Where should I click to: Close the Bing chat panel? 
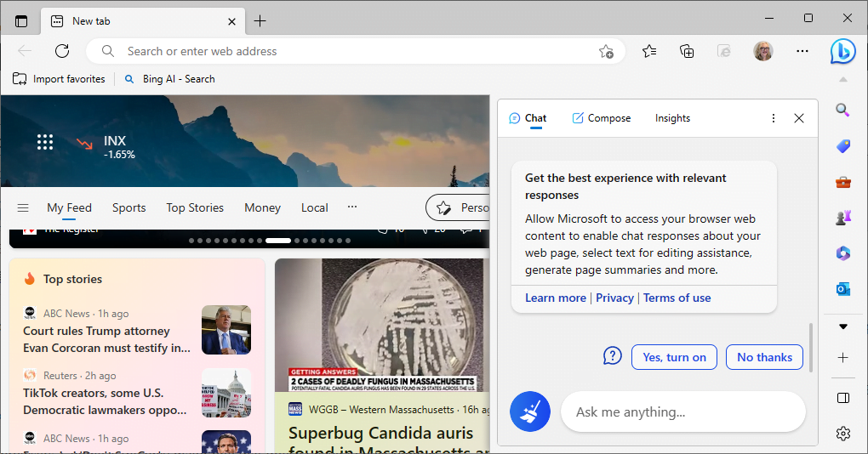point(799,118)
